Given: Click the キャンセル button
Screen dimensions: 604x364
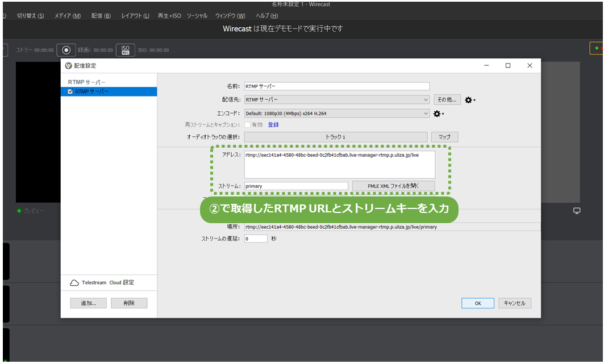Looking at the screenshot, I should click(515, 303).
